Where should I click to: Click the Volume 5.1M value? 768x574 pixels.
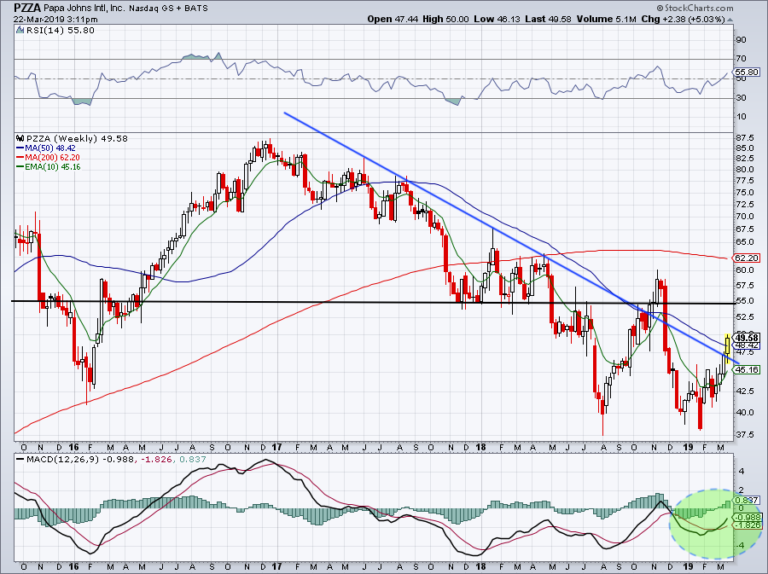[606, 19]
